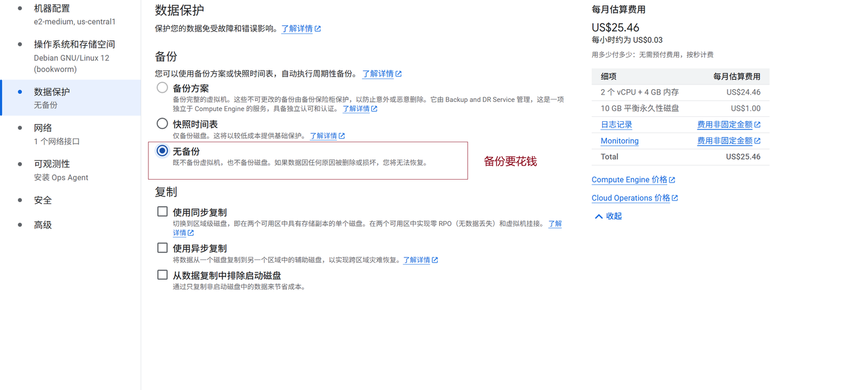Open 了解详情 link for 使用异步复制

tap(417, 260)
